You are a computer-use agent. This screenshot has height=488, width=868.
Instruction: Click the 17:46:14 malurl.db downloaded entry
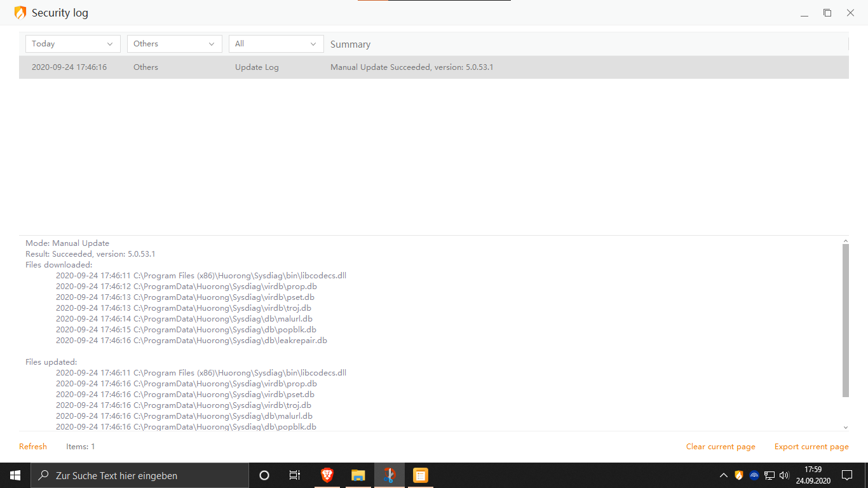(x=184, y=319)
